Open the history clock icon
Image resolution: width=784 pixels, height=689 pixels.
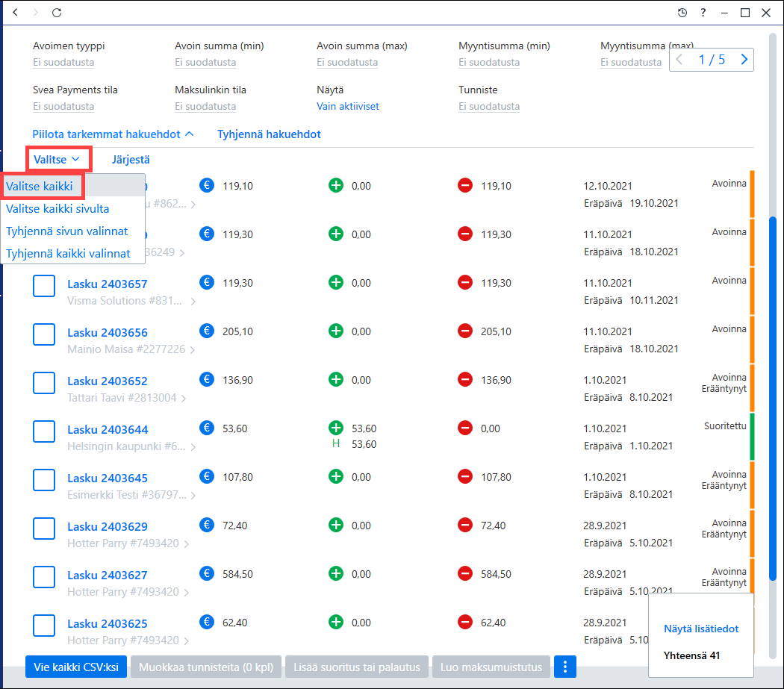(682, 13)
